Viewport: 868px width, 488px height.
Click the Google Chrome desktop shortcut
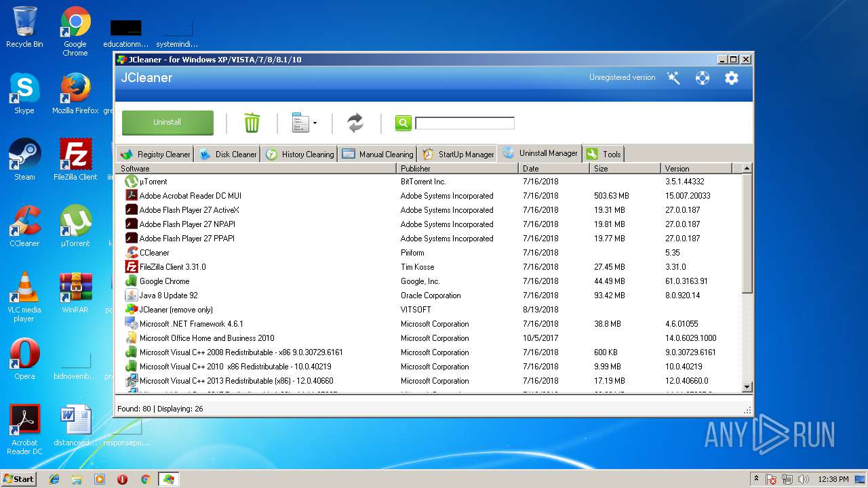pyautogui.click(x=75, y=31)
